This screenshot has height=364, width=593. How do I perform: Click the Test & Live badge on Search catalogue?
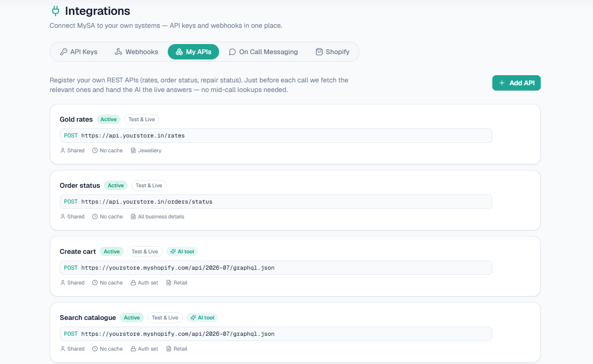(x=165, y=318)
